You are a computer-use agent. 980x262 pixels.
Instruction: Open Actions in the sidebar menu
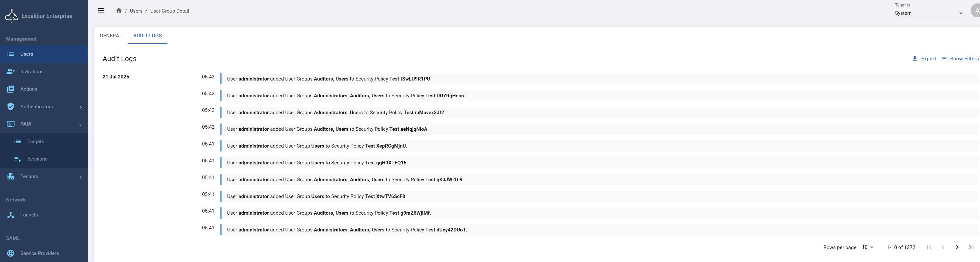coord(44,89)
